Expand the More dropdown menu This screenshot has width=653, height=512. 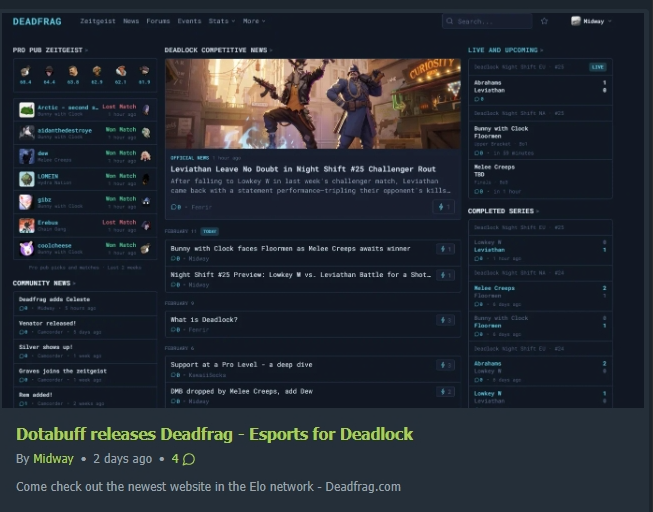254,21
